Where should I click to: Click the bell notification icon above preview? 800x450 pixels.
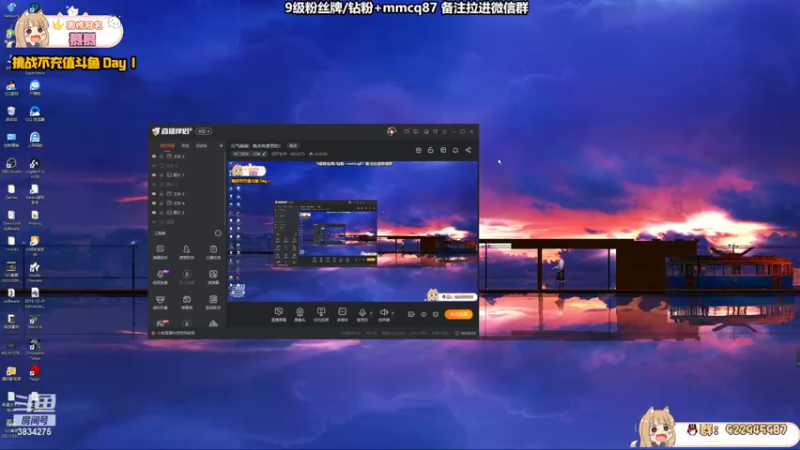pos(456,150)
